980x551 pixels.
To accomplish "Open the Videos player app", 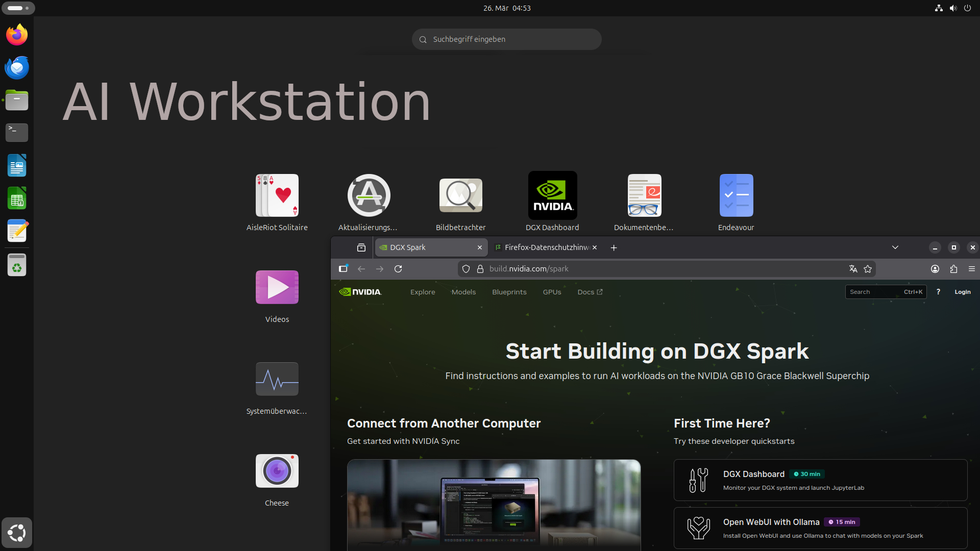I will pos(277,296).
